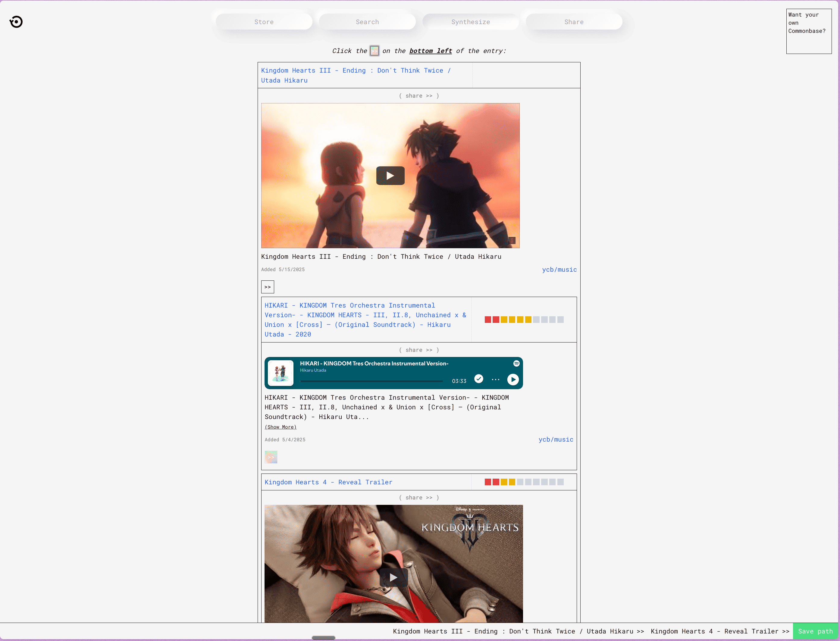Click the Spotify logo in the embed

516,364
